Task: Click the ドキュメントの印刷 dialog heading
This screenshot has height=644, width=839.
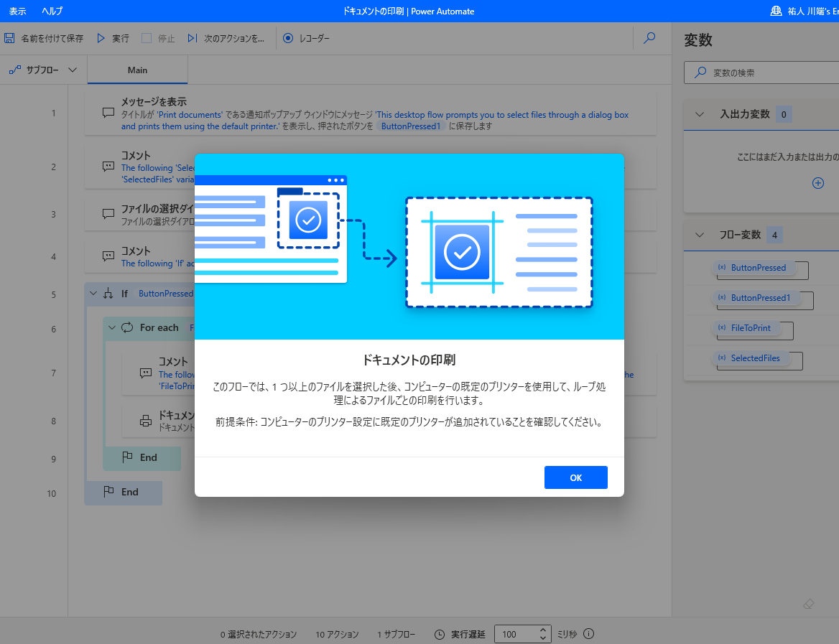Action: pos(409,360)
